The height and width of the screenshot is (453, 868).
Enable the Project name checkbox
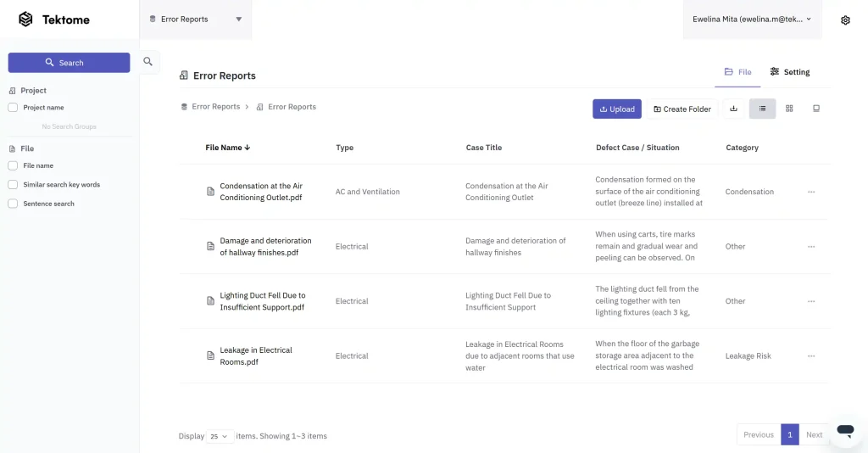[13, 108]
